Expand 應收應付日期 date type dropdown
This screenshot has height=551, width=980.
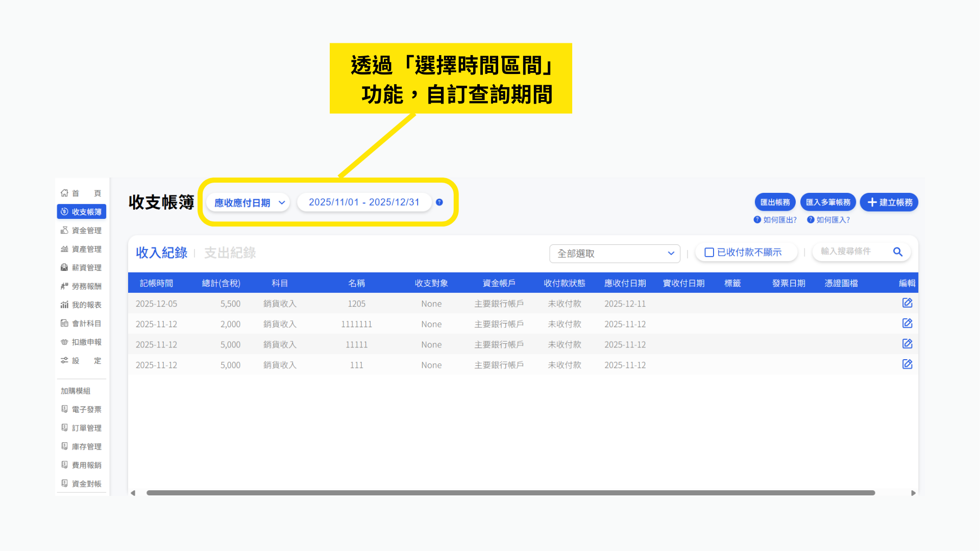tap(248, 203)
